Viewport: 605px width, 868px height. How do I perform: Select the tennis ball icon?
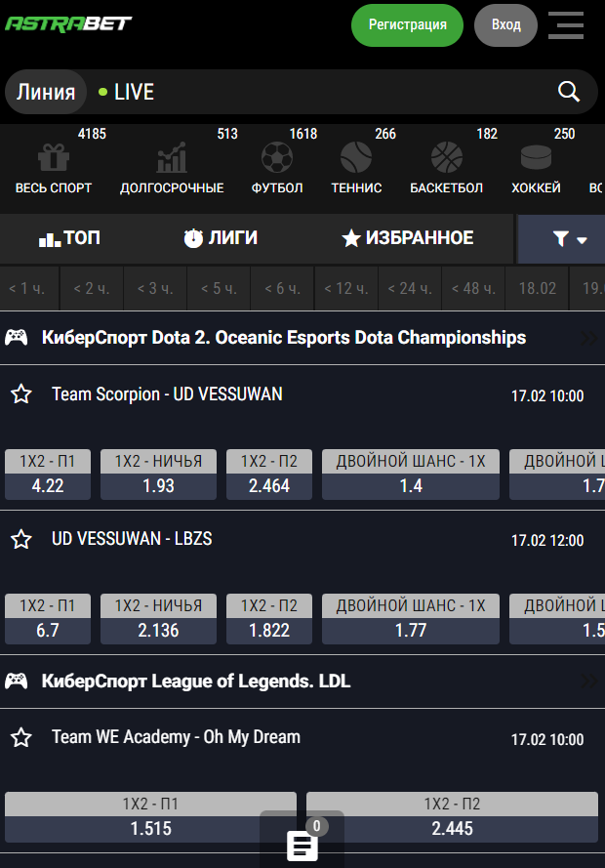[356, 158]
